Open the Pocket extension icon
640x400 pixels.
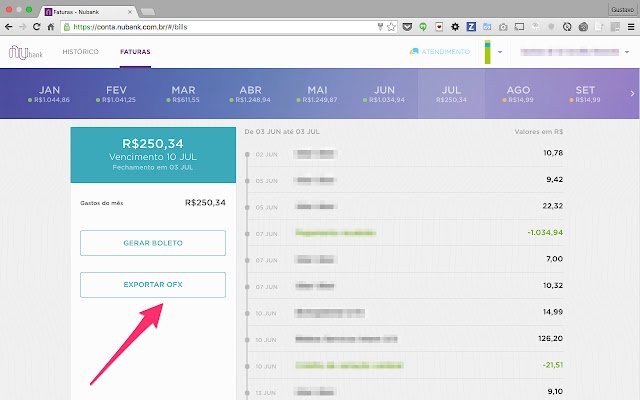point(407,27)
